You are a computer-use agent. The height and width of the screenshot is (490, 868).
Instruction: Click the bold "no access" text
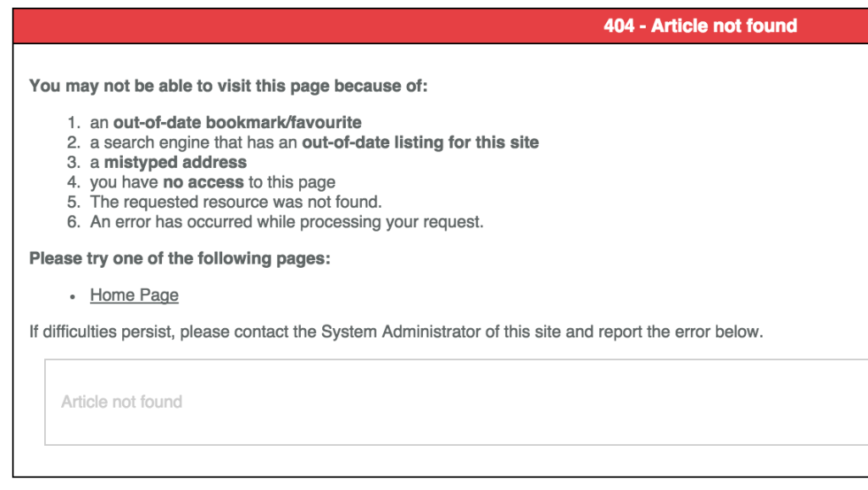click(x=203, y=182)
